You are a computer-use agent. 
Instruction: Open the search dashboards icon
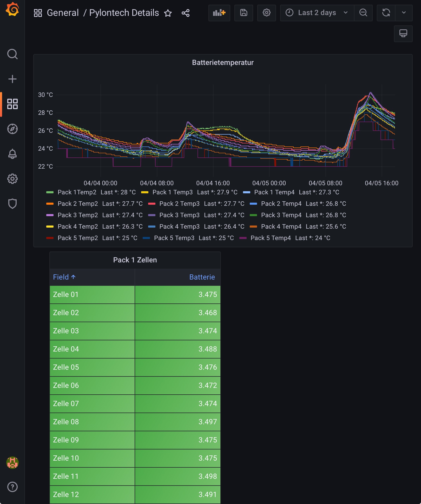(12, 54)
